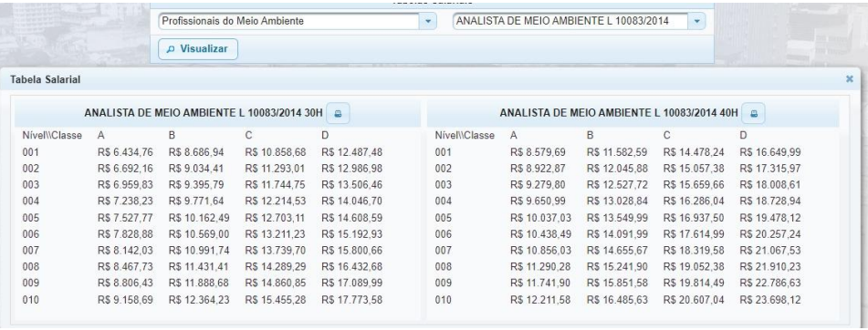This screenshot has width=868, height=330.
Task: Select value R$ 20.607,04
Action: click(694, 300)
